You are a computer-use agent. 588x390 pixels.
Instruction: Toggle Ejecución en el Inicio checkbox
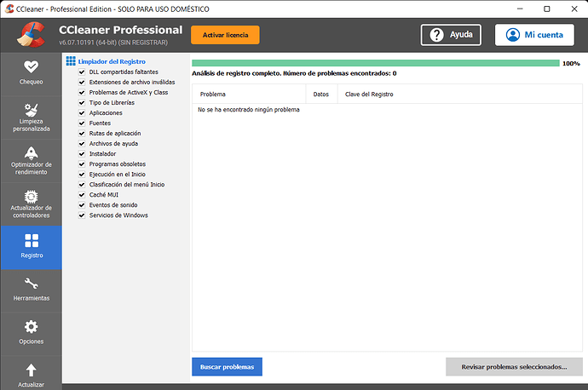click(x=82, y=175)
